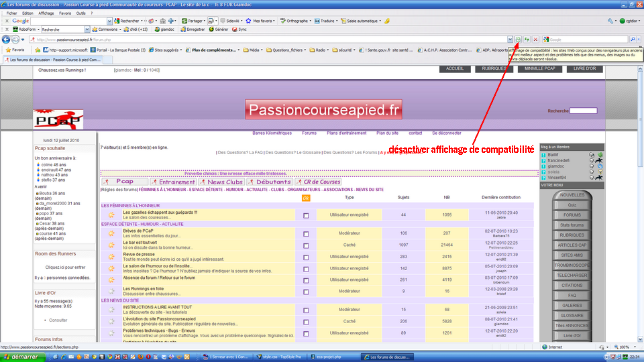This screenshot has width=644, height=362.
Task: Click the page vertical scrollbar
Action: click(640, 204)
